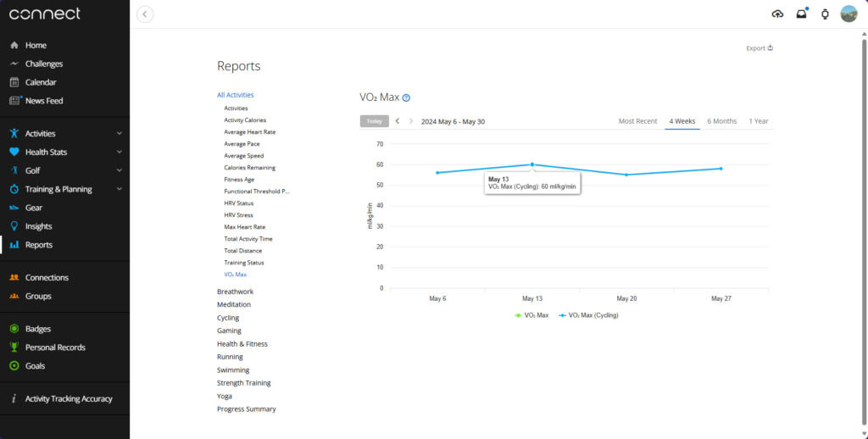Click the Groups icon in the sidebar

[14, 296]
